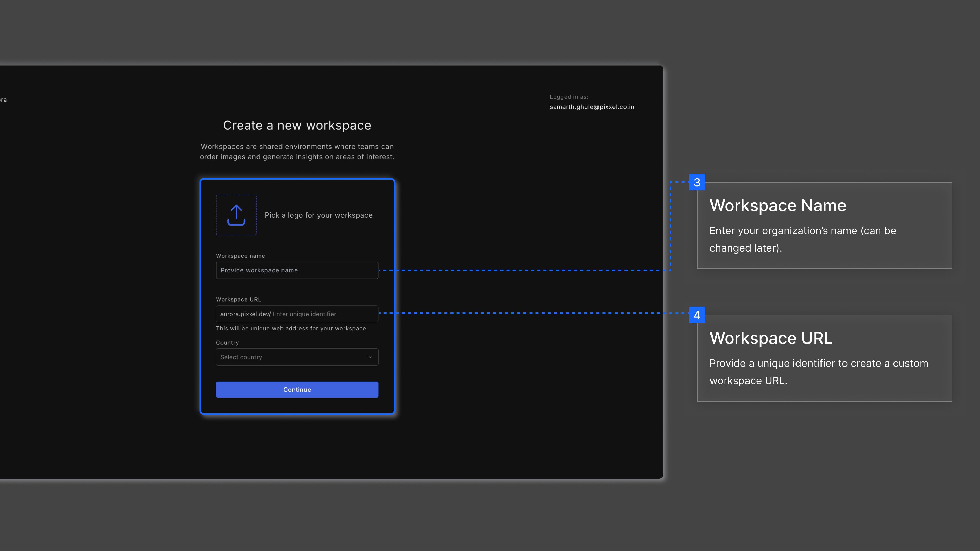Open the Select country dropdown

tap(297, 357)
